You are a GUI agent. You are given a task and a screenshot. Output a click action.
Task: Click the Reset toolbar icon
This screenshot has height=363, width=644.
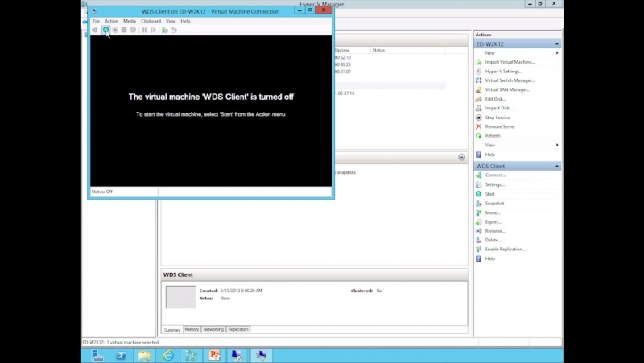153,30
